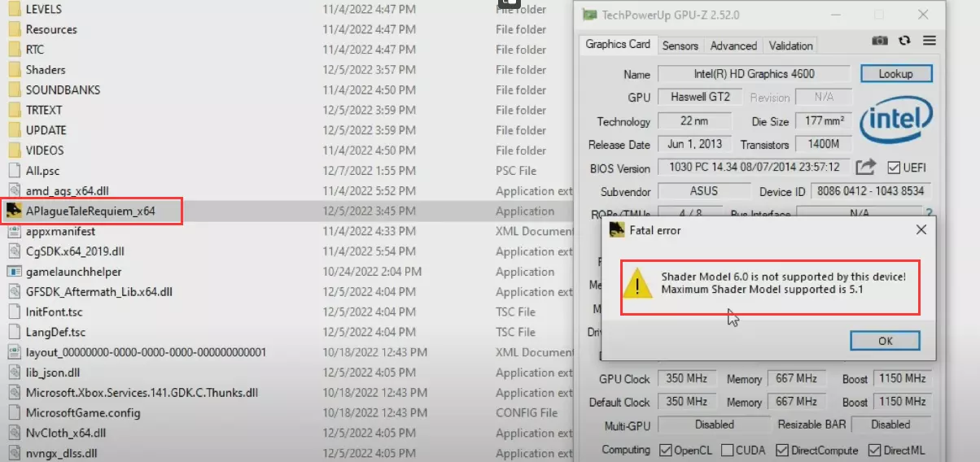The image size is (980, 462).
Task: Click the GPU-Z title bar app icon
Action: click(589, 15)
